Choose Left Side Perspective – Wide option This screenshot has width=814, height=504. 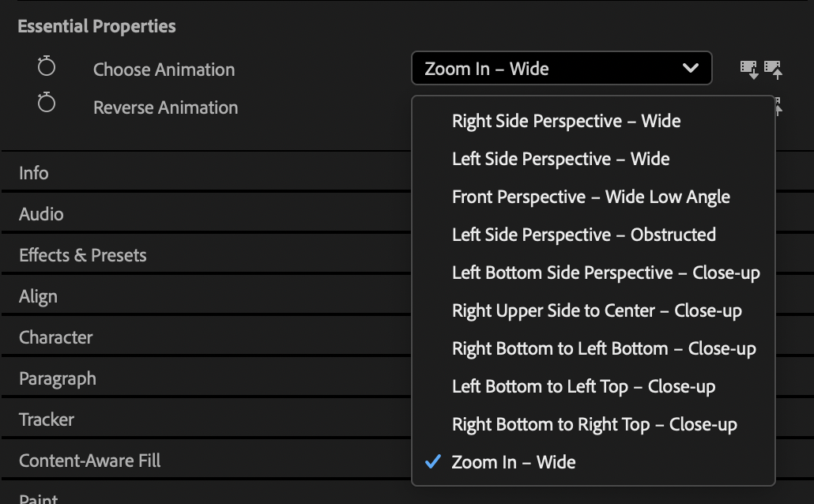[x=560, y=159]
